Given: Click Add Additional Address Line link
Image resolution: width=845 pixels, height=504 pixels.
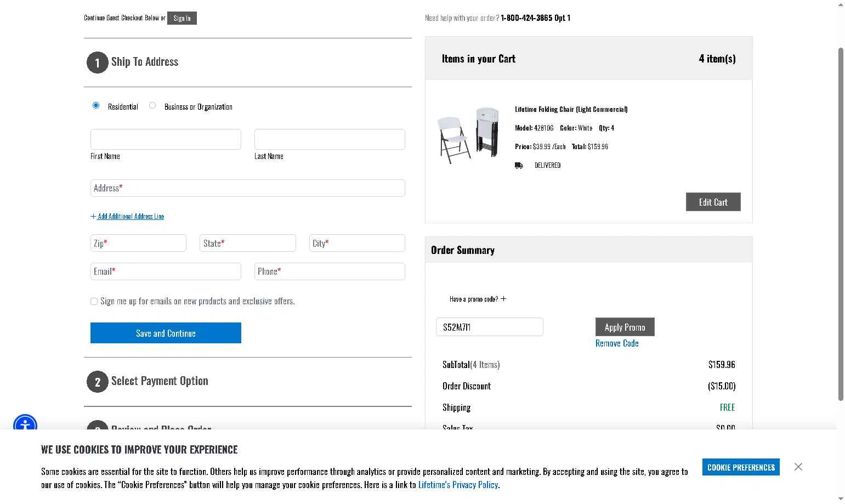Looking at the screenshot, I should (127, 216).
